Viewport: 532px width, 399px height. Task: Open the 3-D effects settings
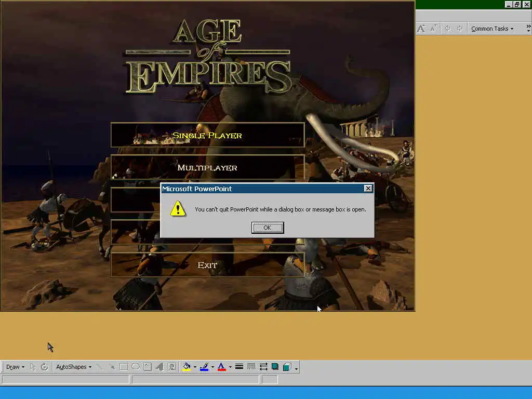(x=287, y=367)
